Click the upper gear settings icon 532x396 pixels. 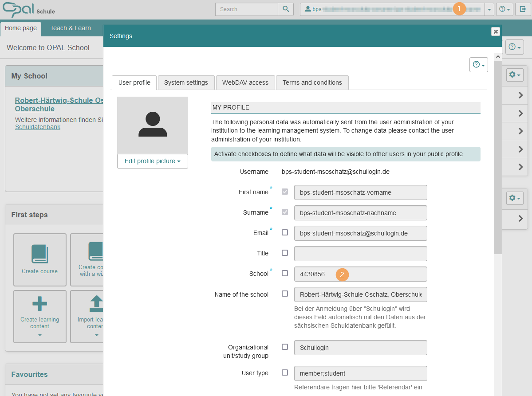[x=515, y=75]
